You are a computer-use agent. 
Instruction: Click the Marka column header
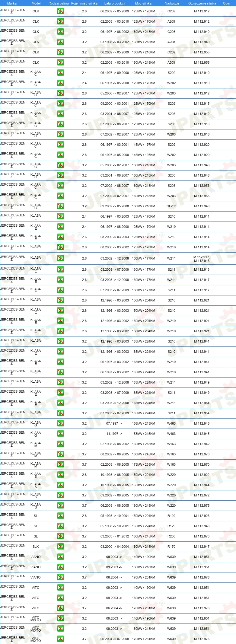click(12, 3)
